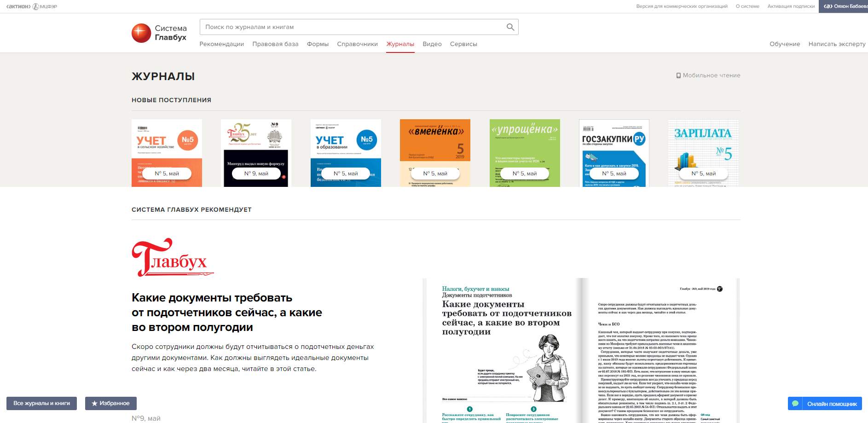The image size is (868, 423).
Task: Click the Избранное button
Action: point(111,403)
